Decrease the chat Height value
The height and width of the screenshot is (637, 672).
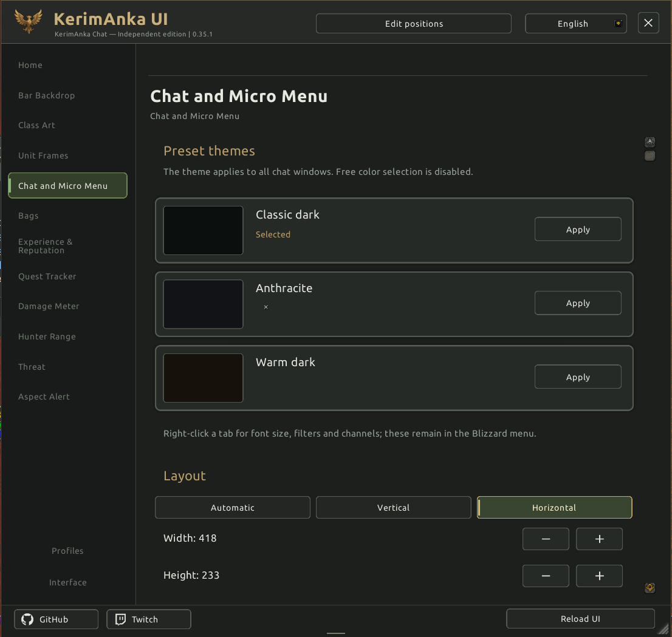tap(546, 576)
